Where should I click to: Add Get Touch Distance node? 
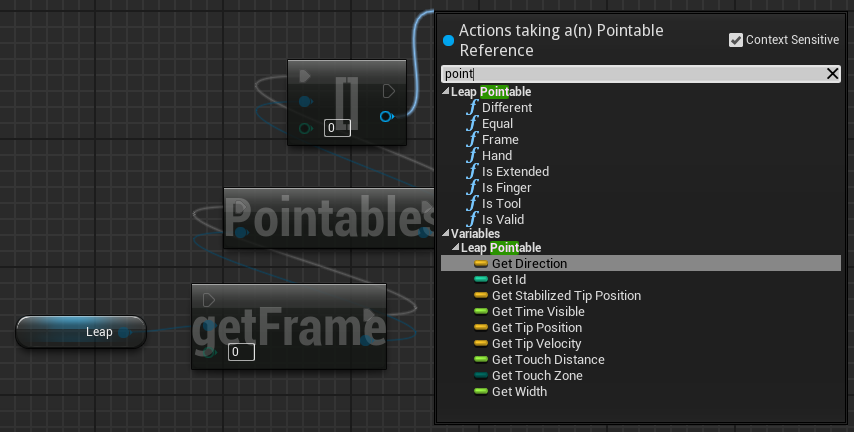(x=548, y=360)
